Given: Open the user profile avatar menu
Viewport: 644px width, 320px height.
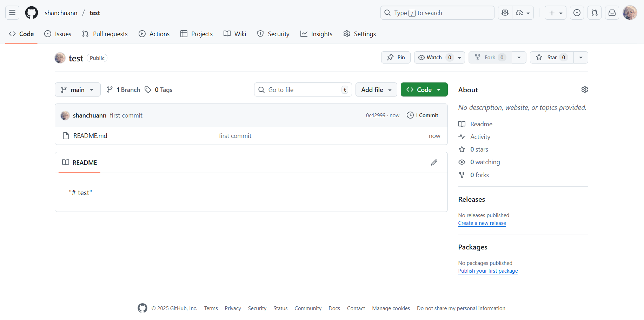Looking at the screenshot, I should point(630,13).
